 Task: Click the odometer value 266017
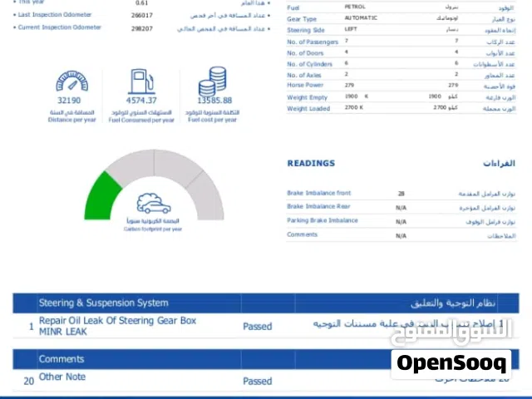(x=142, y=15)
